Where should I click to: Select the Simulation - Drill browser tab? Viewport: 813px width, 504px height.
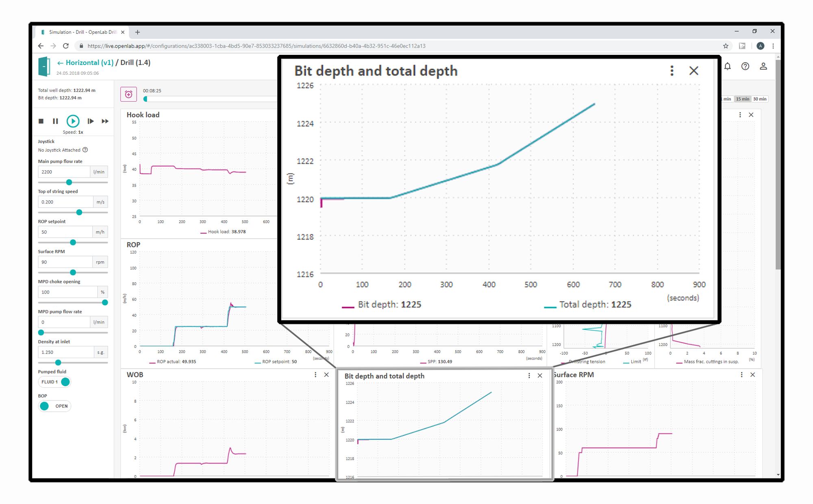click(81, 32)
